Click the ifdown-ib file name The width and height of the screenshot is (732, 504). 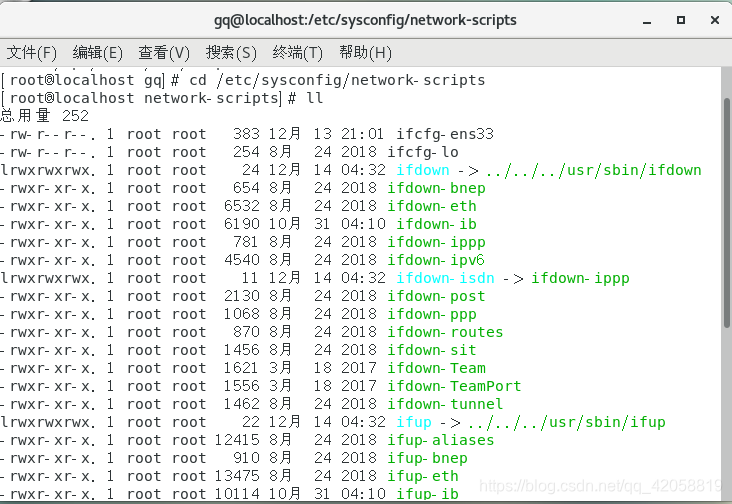(436, 224)
